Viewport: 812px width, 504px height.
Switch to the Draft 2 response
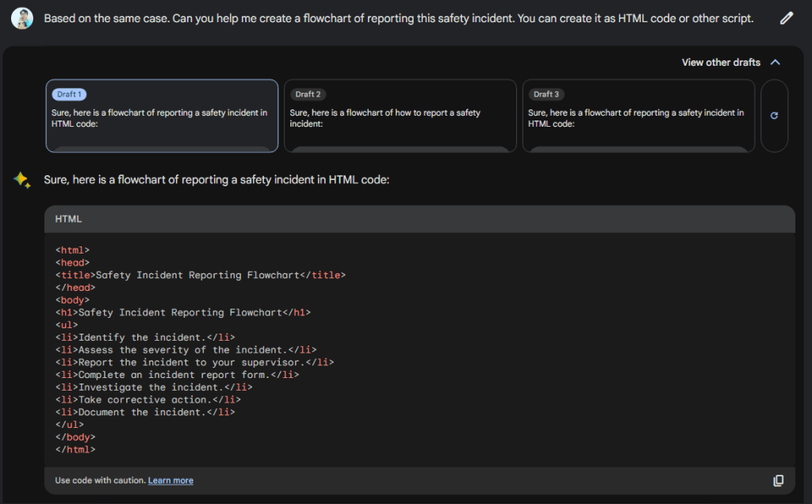coord(400,116)
